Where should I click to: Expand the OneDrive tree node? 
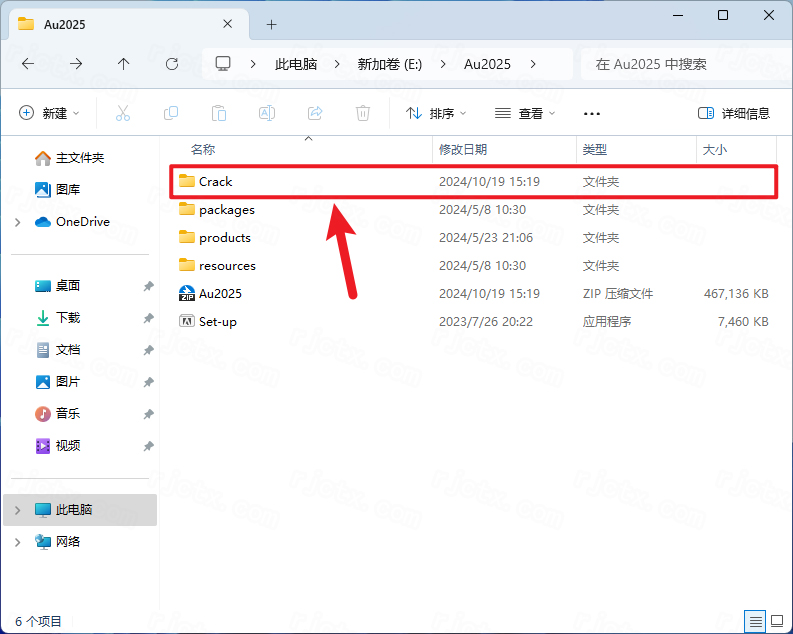[18, 222]
